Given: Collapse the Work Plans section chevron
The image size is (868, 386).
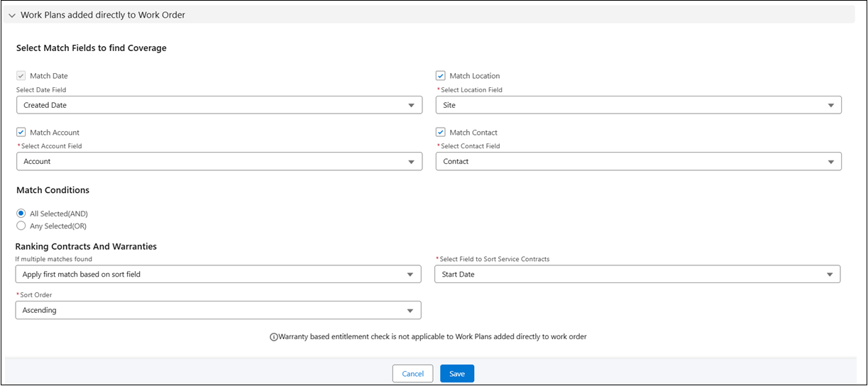Looking at the screenshot, I should tap(12, 16).
